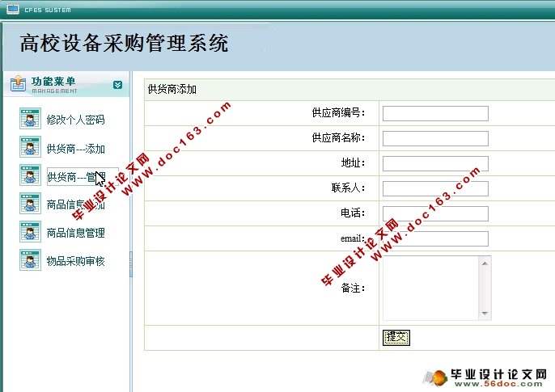Collapse the 功能菜单 panel with the chevron button
Viewport: 555px width, 392px height.
pyautogui.click(x=117, y=85)
